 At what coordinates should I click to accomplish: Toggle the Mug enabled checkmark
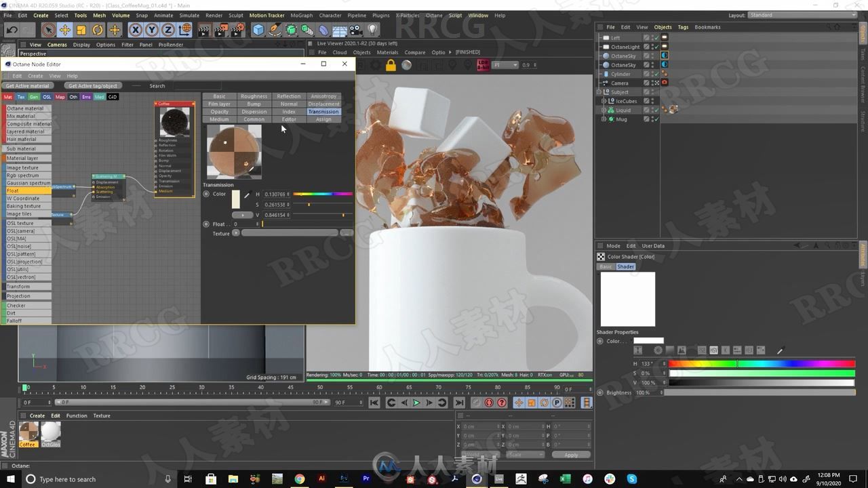pos(656,119)
